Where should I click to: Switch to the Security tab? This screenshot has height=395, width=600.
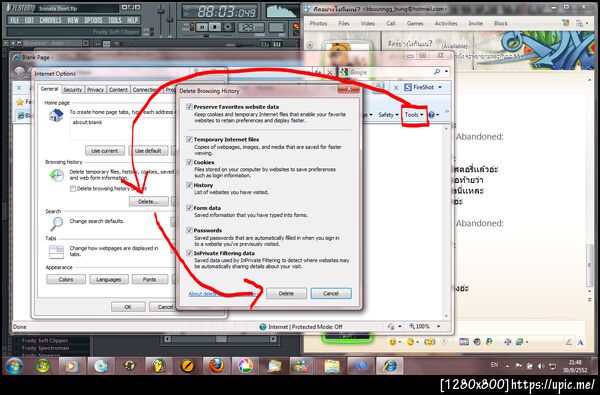[72, 90]
